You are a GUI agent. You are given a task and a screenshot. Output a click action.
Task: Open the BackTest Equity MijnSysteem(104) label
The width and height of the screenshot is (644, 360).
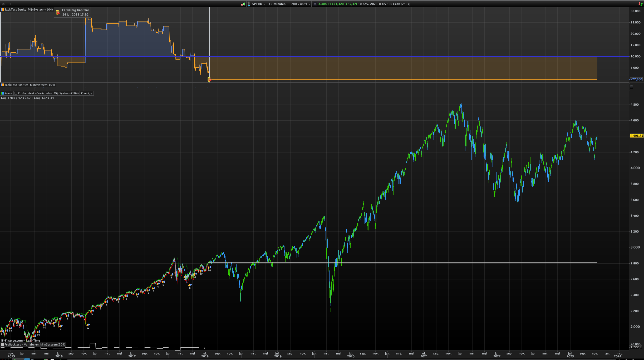point(28,9)
